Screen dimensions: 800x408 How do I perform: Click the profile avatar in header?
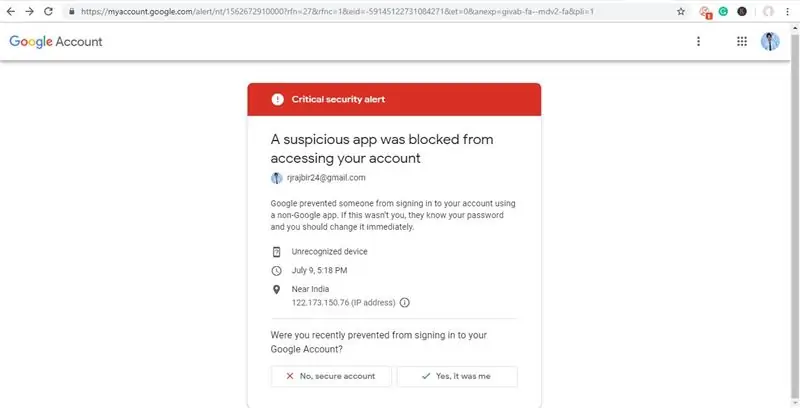(x=770, y=42)
